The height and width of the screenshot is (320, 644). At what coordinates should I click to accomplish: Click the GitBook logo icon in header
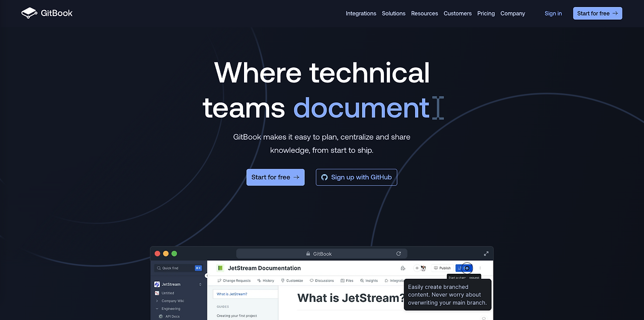pyautogui.click(x=29, y=13)
